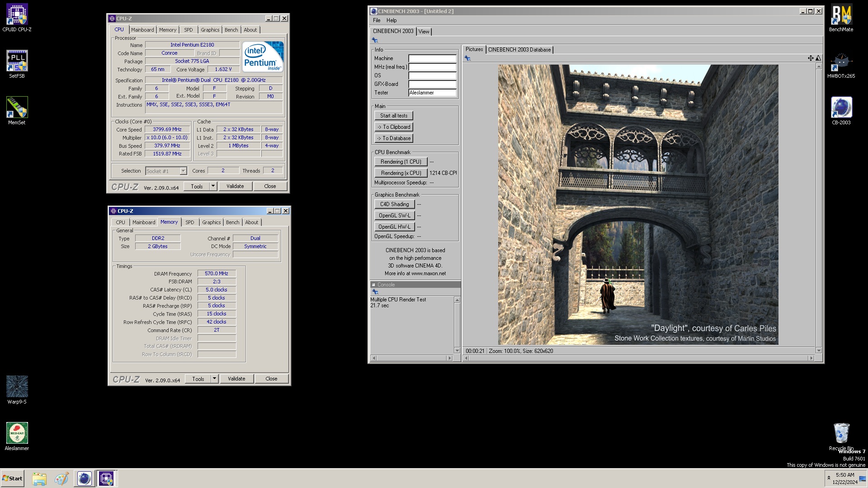Viewport: 868px width, 488px height.
Task: Click the Tester field containing Aleslammer
Action: pos(433,93)
